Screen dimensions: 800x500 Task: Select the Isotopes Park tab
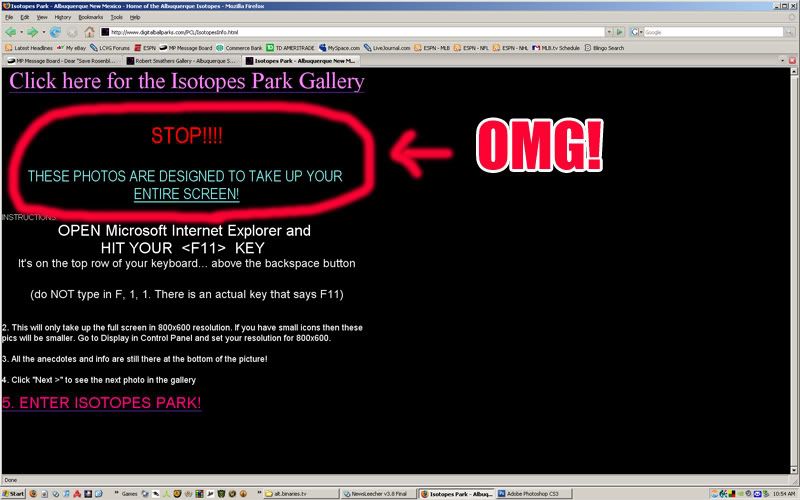click(301, 61)
